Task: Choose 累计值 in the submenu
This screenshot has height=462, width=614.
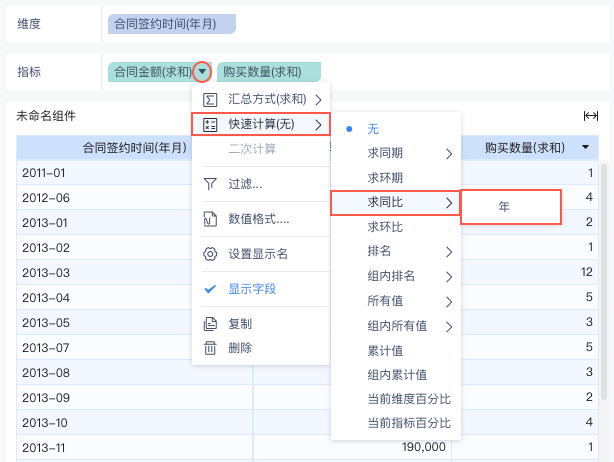Action: [395, 351]
